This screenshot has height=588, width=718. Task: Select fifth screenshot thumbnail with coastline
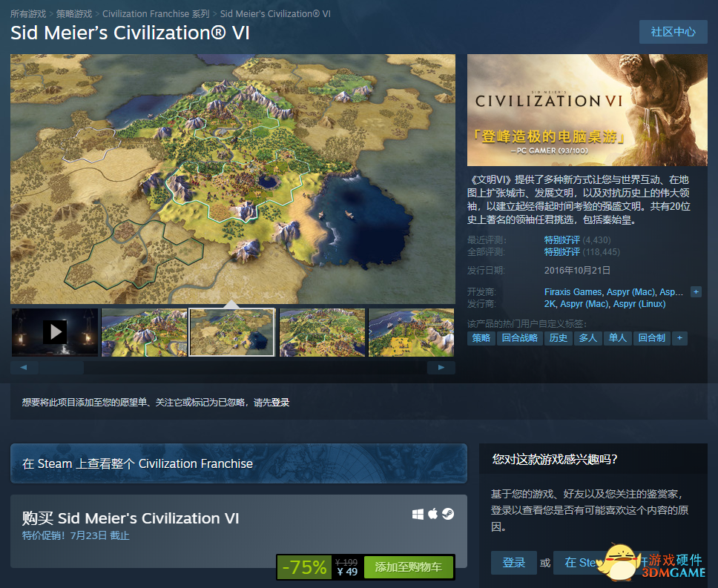coord(411,332)
